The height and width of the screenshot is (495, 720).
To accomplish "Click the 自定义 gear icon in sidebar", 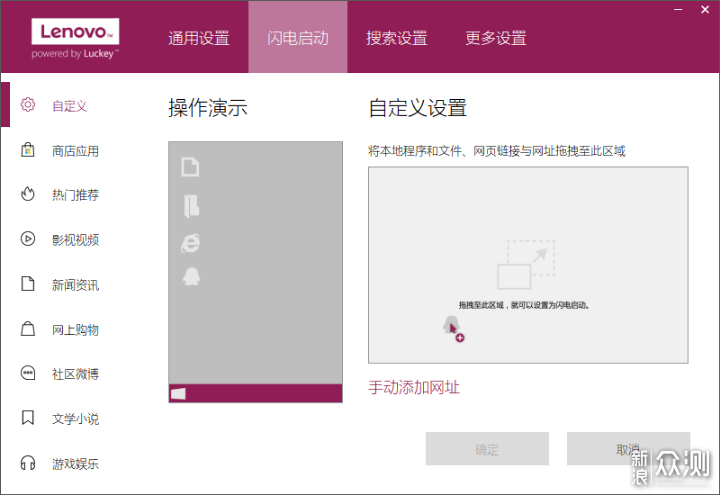I will point(28,105).
